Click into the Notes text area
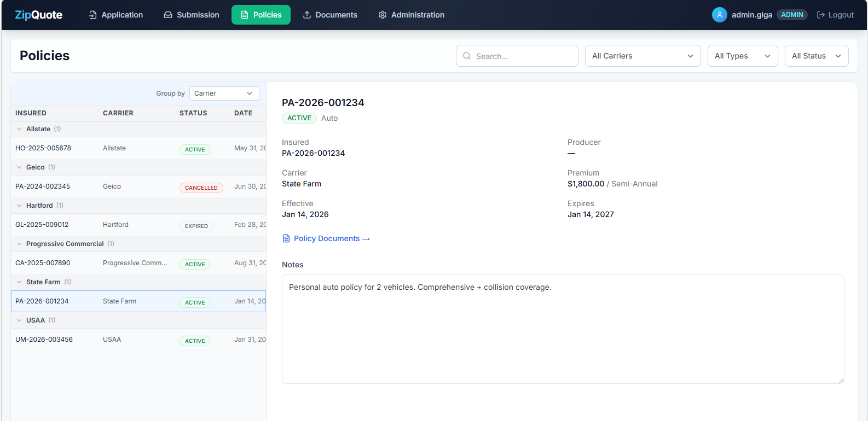 click(563, 329)
